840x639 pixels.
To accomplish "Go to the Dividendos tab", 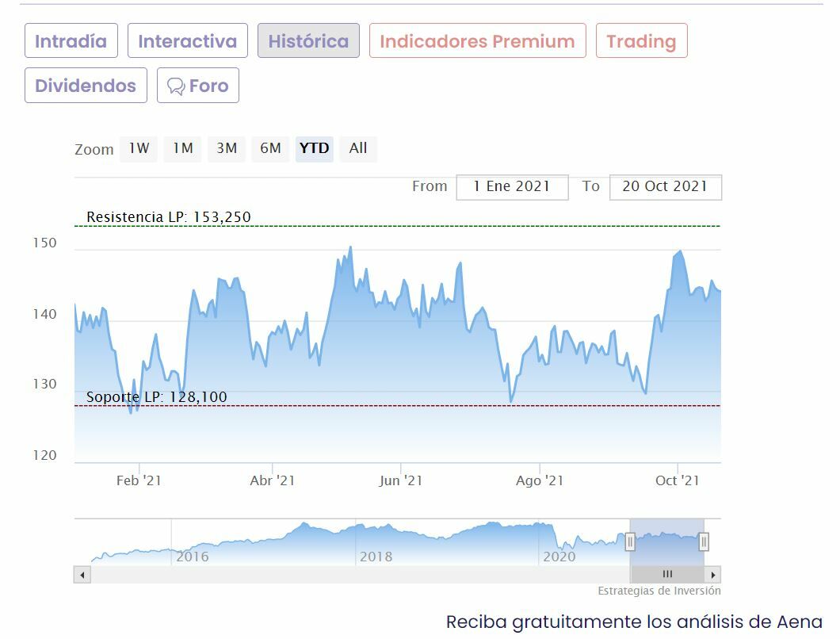I will tap(86, 86).
